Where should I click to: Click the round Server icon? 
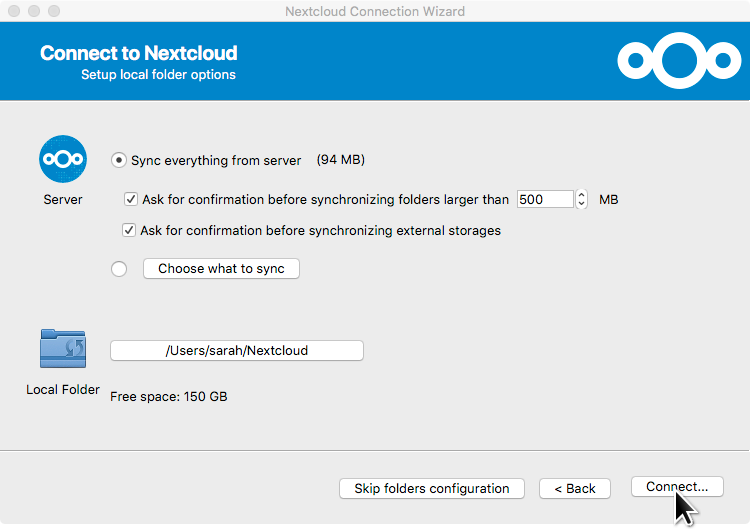point(63,160)
